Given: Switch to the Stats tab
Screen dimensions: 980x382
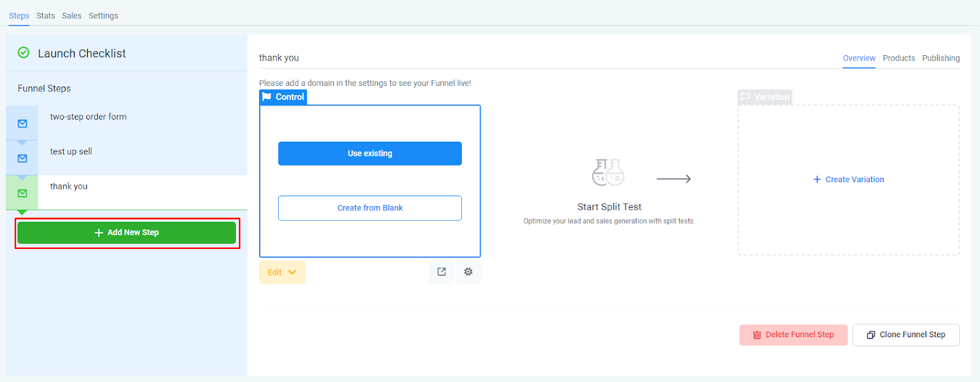Looking at the screenshot, I should tap(45, 16).
